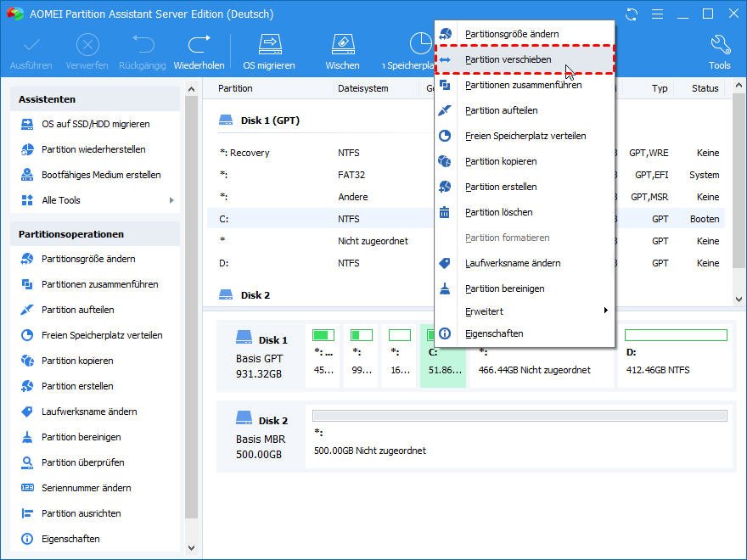Click the Dateisystem column header
Viewport: 747px width, 560px height.
point(363,88)
